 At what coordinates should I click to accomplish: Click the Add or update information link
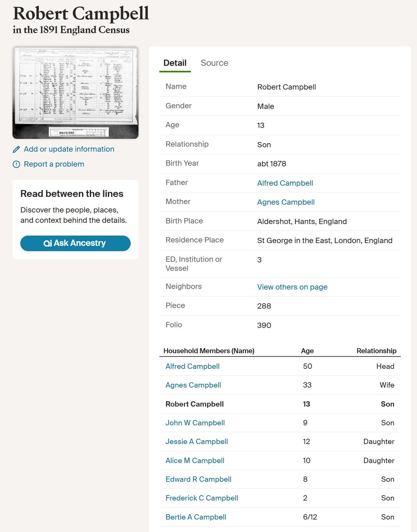click(x=69, y=149)
